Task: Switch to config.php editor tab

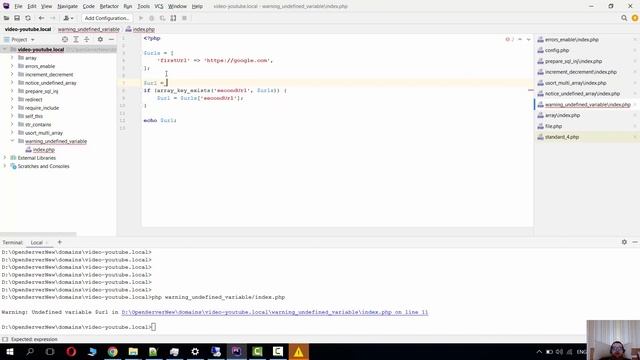Action: (x=557, y=50)
